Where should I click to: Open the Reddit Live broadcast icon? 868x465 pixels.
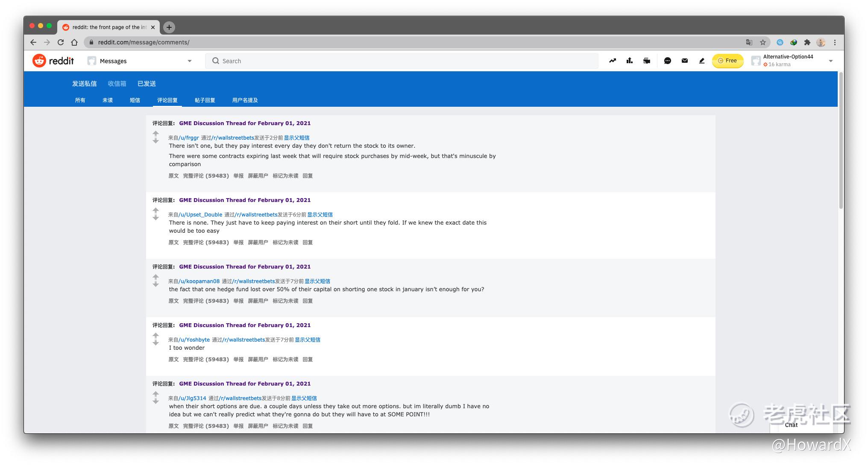tap(647, 61)
